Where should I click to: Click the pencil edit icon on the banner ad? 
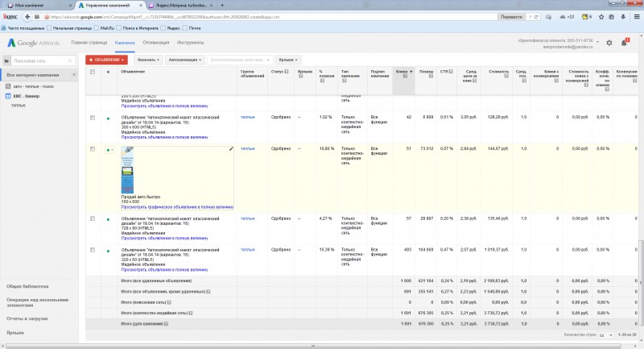pos(231,149)
